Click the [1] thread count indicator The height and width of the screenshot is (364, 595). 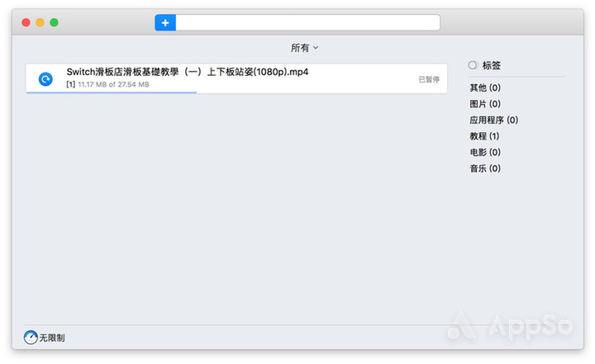tap(71, 84)
